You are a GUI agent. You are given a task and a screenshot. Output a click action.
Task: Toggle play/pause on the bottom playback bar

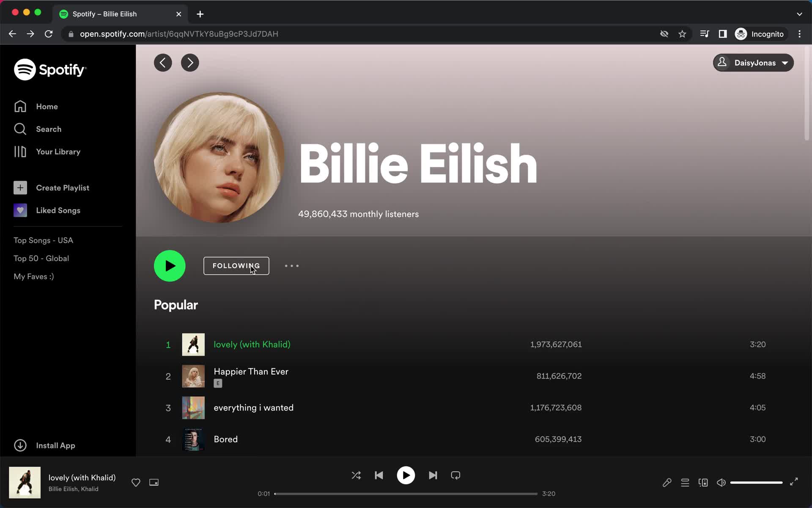tap(406, 475)
